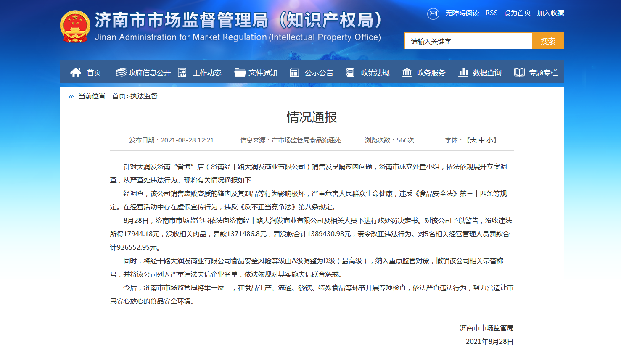The width and height of the screenshot is (621, 364).
Task: Click the open book icon beside 专题专栏
Action: point(519,72)
